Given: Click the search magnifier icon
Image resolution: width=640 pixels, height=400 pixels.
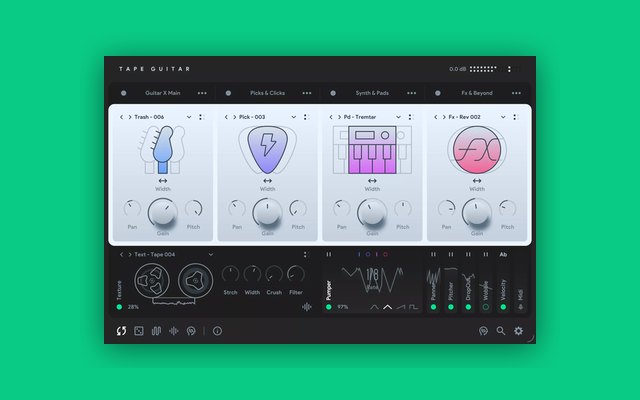Looking at the screenshot, I should pyautogui.click(x=501, y=331).
